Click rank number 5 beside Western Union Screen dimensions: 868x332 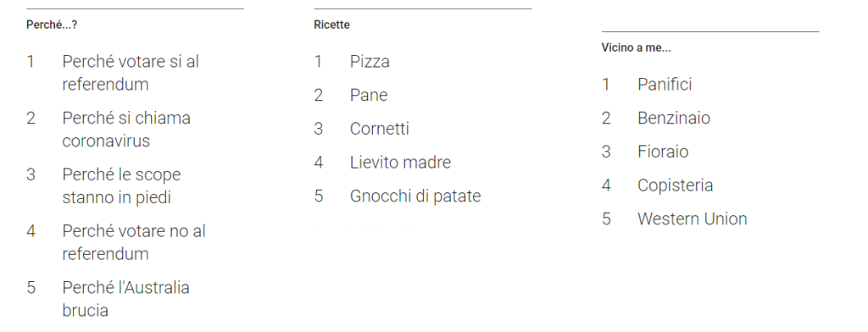[x=606, y=219]
